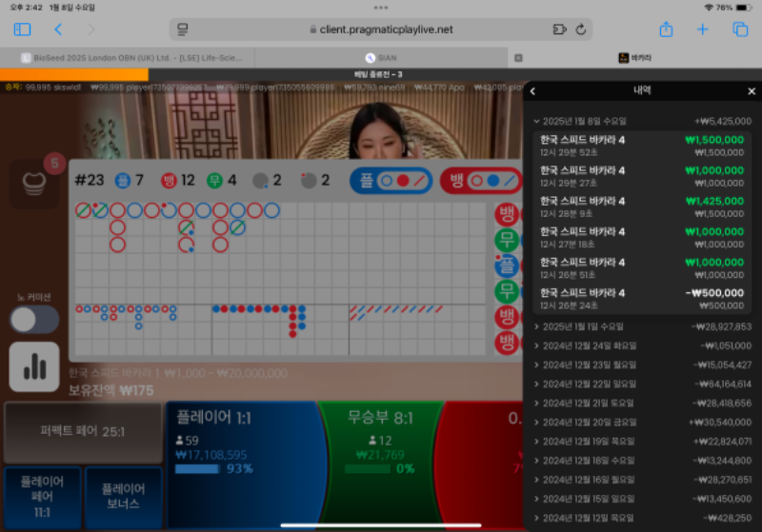The height and width of the screenshot is (532, 762).
Task: Close the history panel
Action: coord(752,90)
